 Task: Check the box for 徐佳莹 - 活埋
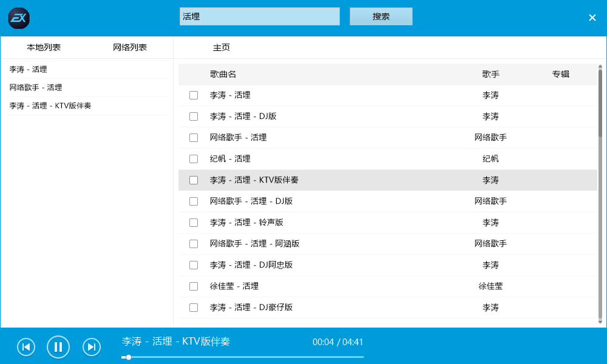194,286
